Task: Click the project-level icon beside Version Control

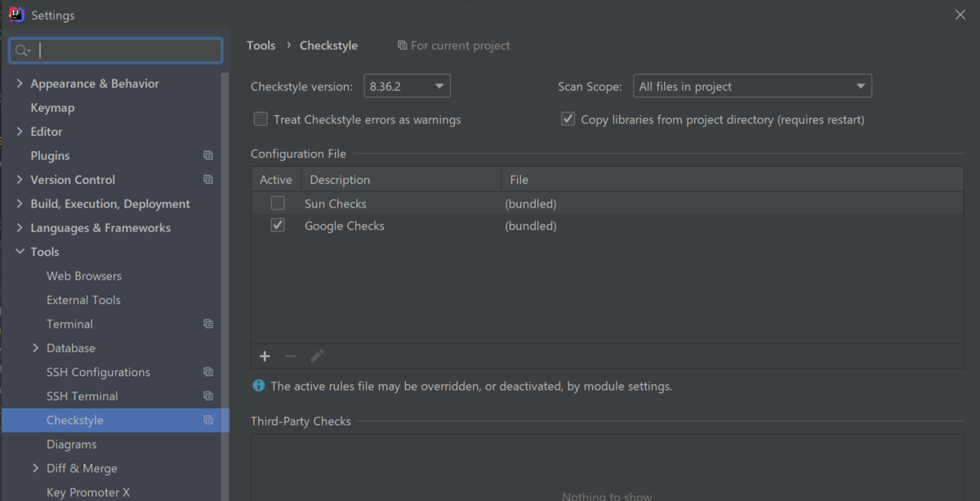Action: tap(208, 180)
